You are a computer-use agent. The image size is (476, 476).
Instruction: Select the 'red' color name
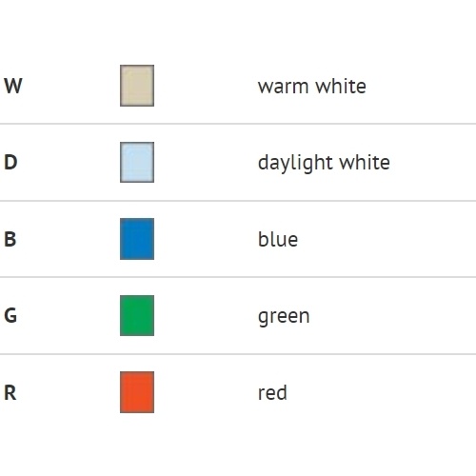(272, 393)
